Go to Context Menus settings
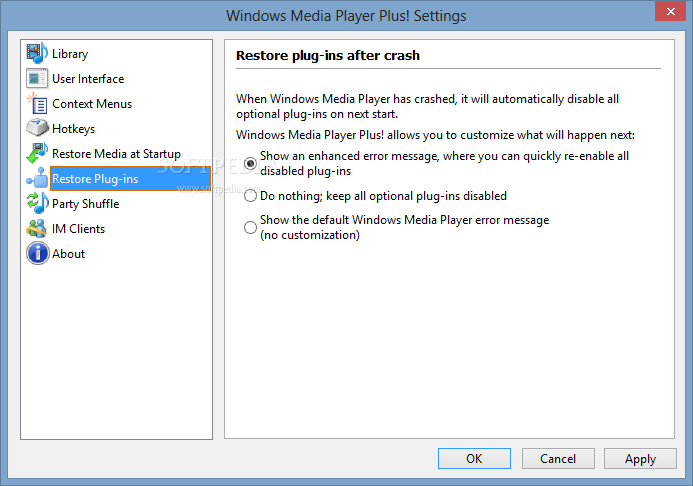Viewport: 693px width, 486px height. coord(92,104)
